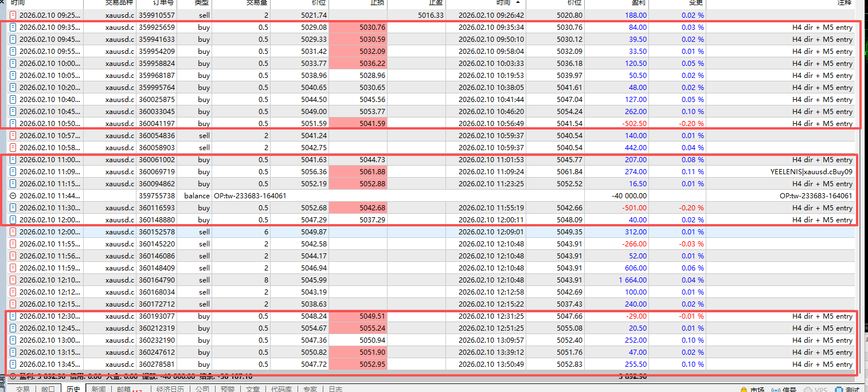This screenshot has width=868, height=392.
Task: Click the deal icon of order 360232190
Action: [x=13, y=340]
